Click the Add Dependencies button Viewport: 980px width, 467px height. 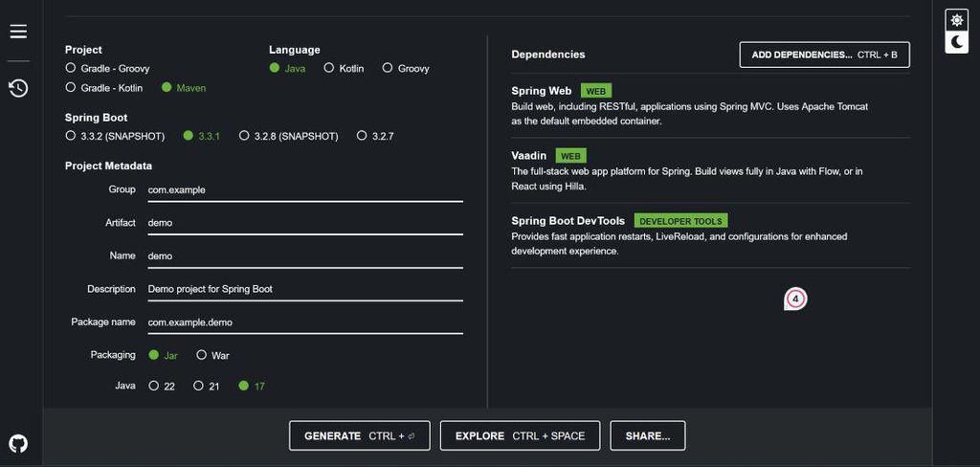click(824, 55)
